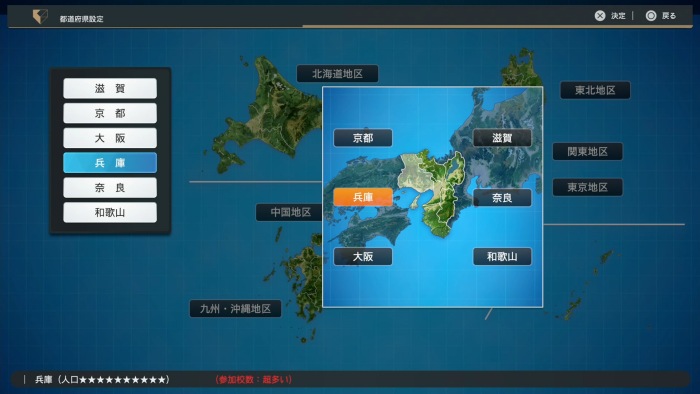Select 奈良 in the left list
Image resolution: width=700 pixels, height=394 pixels.
pyautogui.click(x=110, y=187)
